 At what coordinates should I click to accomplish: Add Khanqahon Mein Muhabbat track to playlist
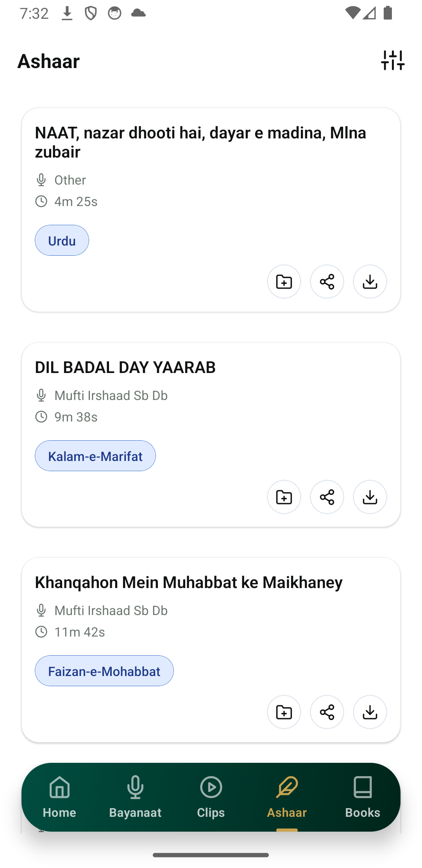pos(284,712)
